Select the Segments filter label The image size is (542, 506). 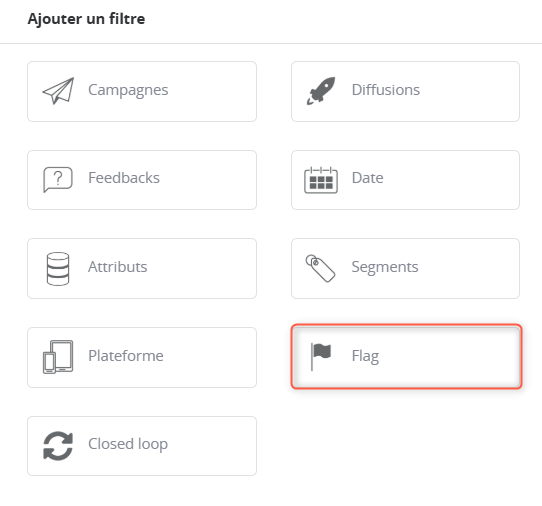click(x=385, y=267)
